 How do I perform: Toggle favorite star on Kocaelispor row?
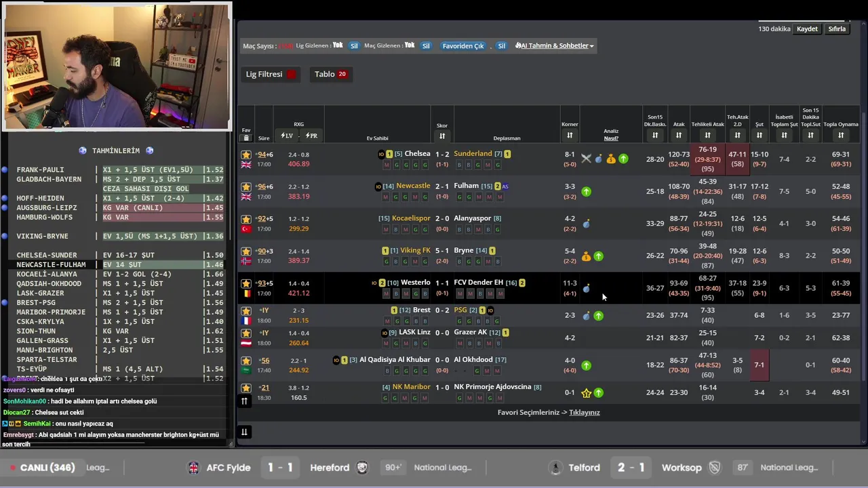click(x=245, y=219)
